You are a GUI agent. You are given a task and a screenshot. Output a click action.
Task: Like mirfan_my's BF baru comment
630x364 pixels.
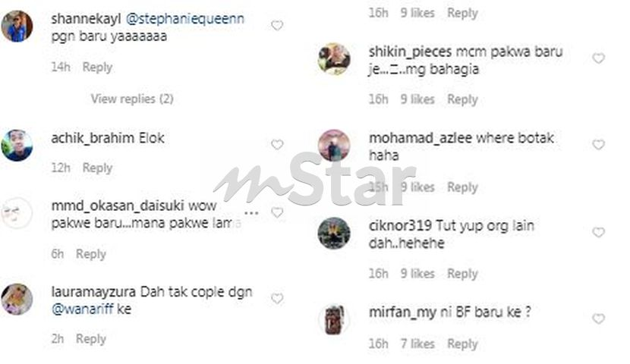click(x=599, y=319)
